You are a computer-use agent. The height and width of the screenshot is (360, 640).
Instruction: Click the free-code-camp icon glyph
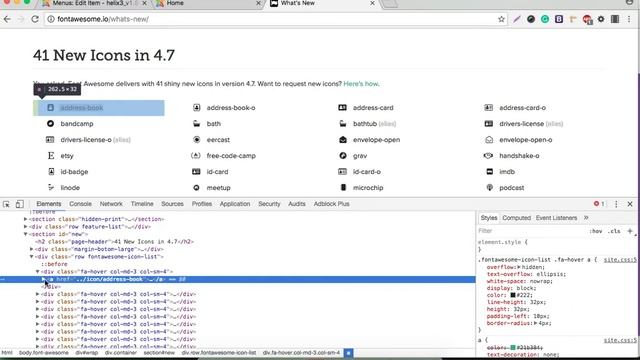pos(196,156)
